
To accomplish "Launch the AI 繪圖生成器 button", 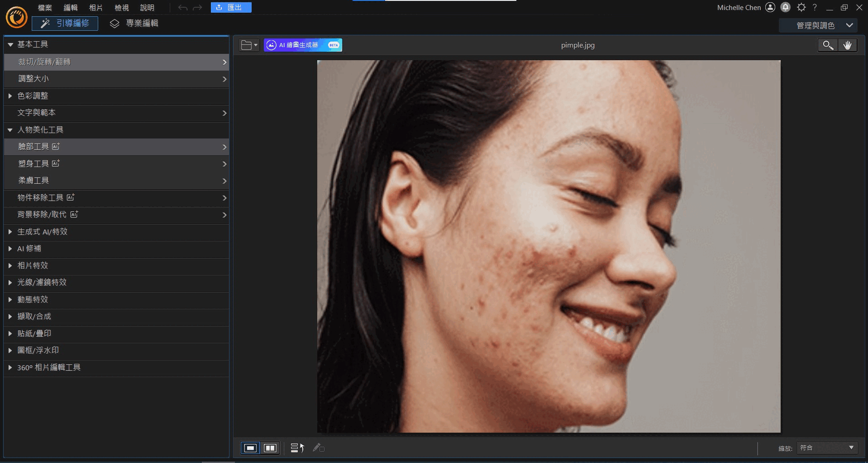I will pos(303,45).
